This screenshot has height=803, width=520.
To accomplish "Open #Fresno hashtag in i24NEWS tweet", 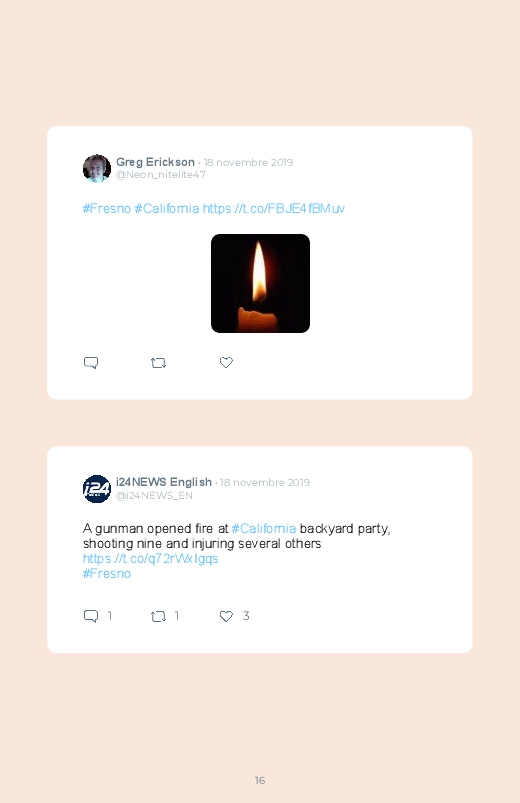I will [107, 574].
